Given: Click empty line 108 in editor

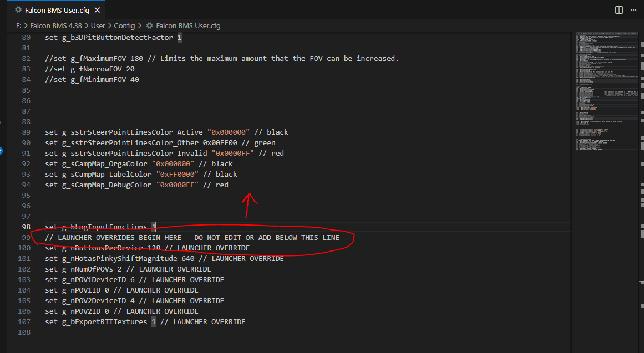Looking at the screenshot, I should 308,332.
